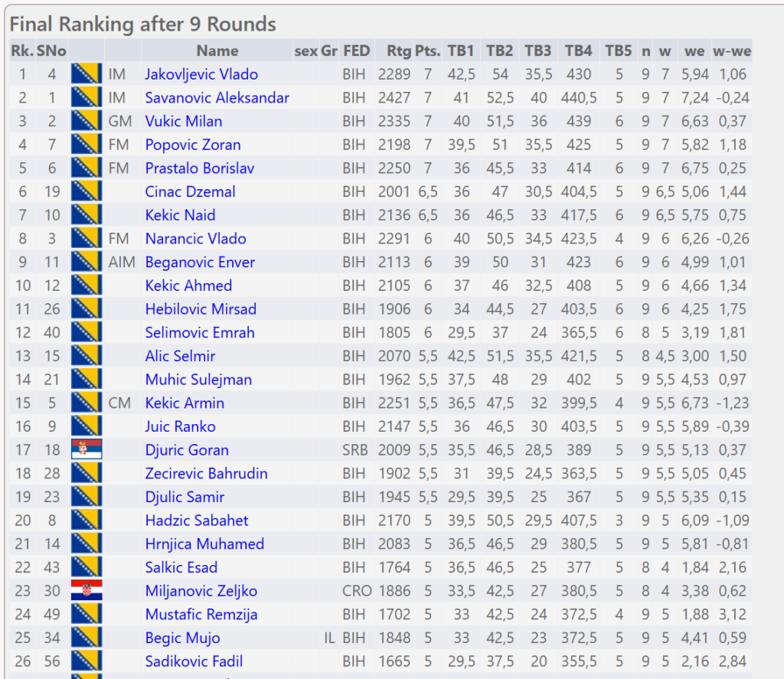784x679 pixels.
Task: Click the Croatian flag beside Miljanovic Zeljko
Action: point(87,591)
